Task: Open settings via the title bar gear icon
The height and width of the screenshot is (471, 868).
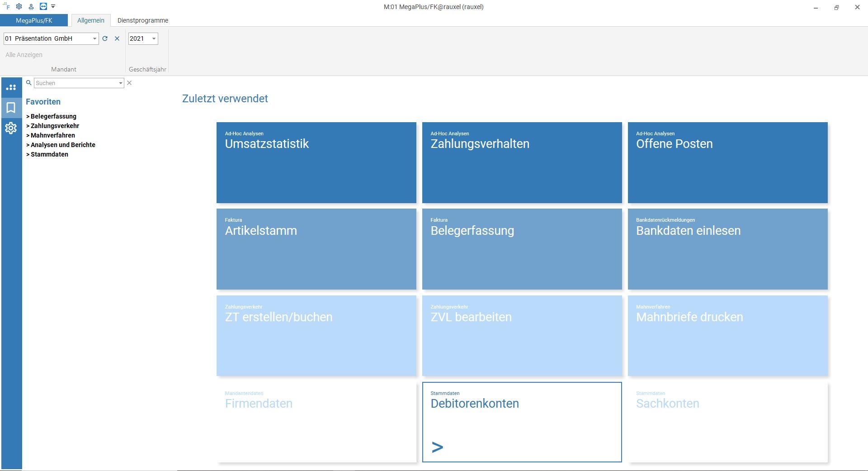Action: pyautogui.click(x=19, y=6)
